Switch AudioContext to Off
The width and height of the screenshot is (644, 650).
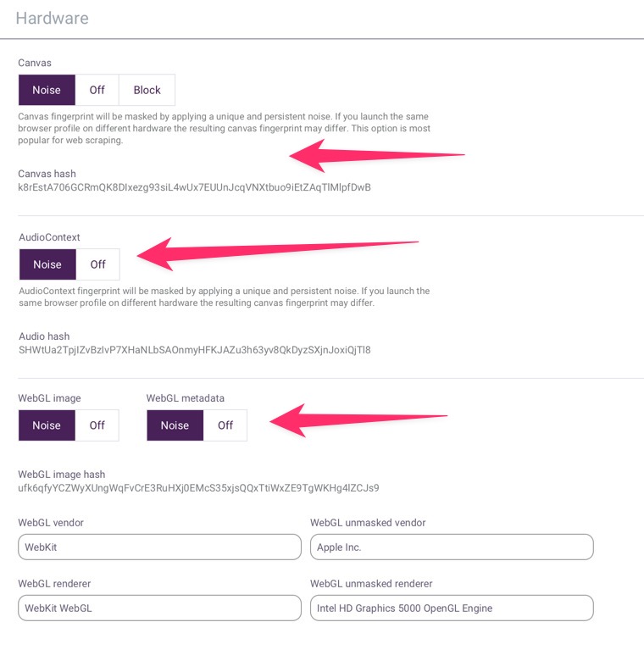pyautogui.click(x=98, y=264)
